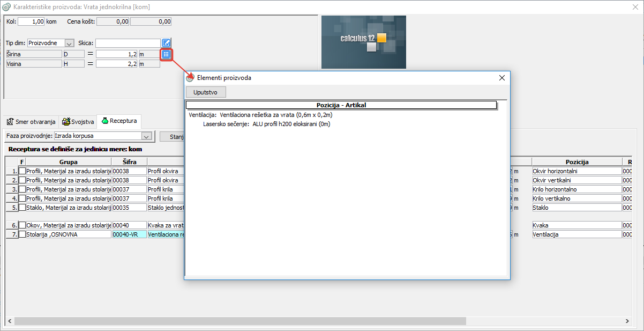Click the calculus 12 logo image
Screen dimensions: 644x331
pyautogui.click(x=363, y=42)
